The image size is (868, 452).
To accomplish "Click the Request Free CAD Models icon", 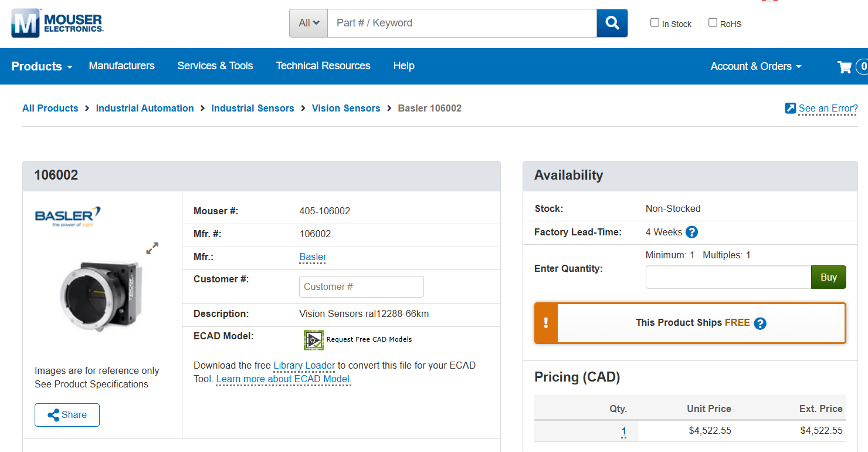I will [x=314, y=339].
